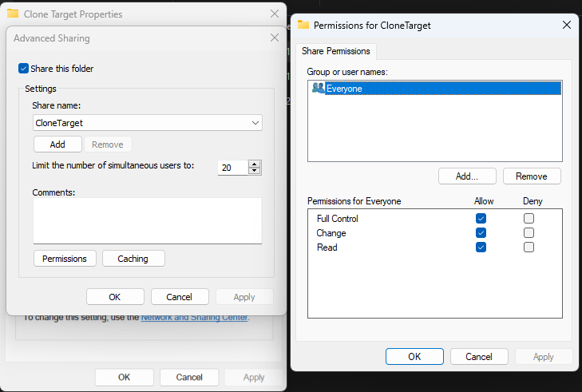Open the Network and Sharing Center link

click(x=194, y=318)
